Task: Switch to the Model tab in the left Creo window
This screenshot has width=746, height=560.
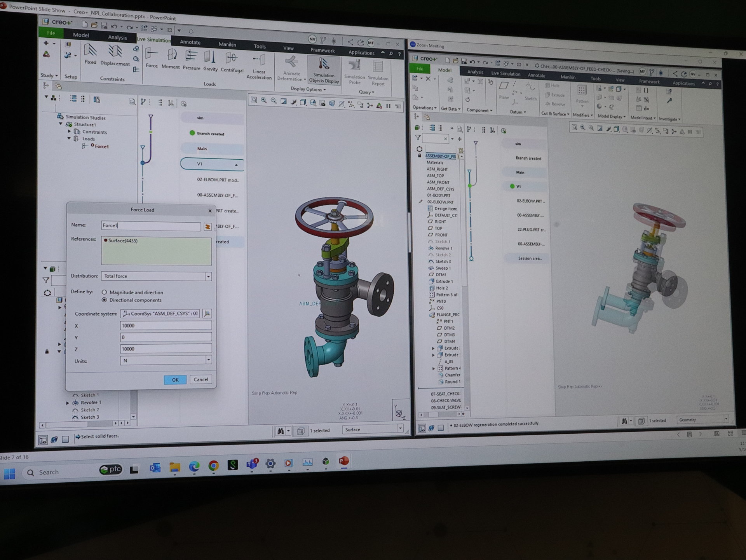Action: [x=81, y=35]
